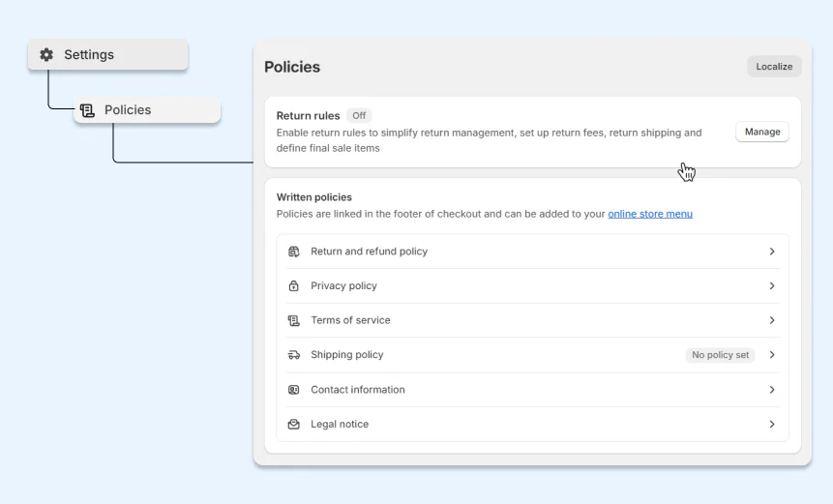Open Return and refund policy row

(x=532, y=252)
